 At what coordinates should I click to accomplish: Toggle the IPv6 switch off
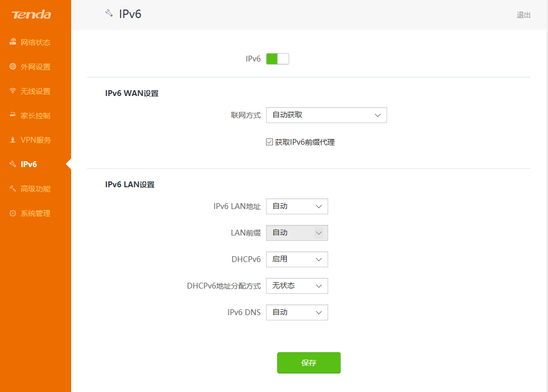(278, 59)
